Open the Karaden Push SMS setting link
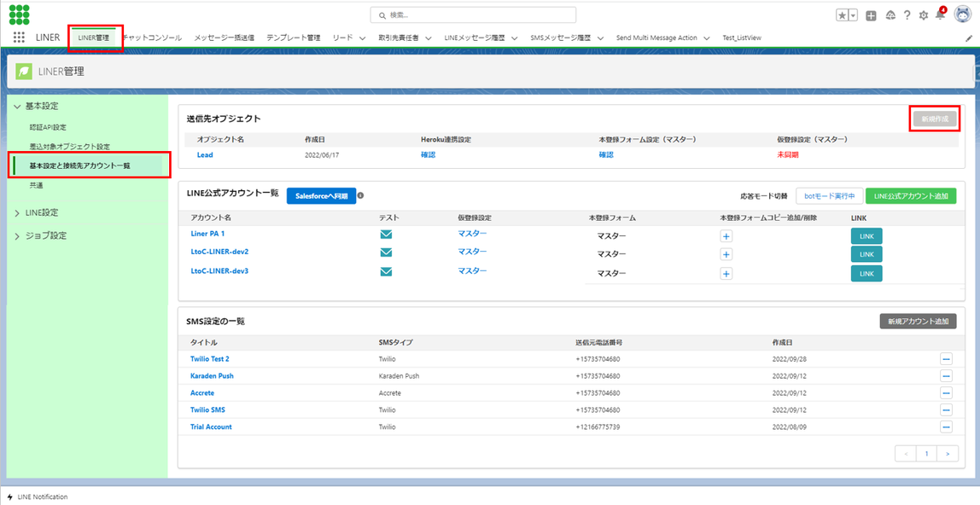 pyautogui.click(x=212, y=376)
